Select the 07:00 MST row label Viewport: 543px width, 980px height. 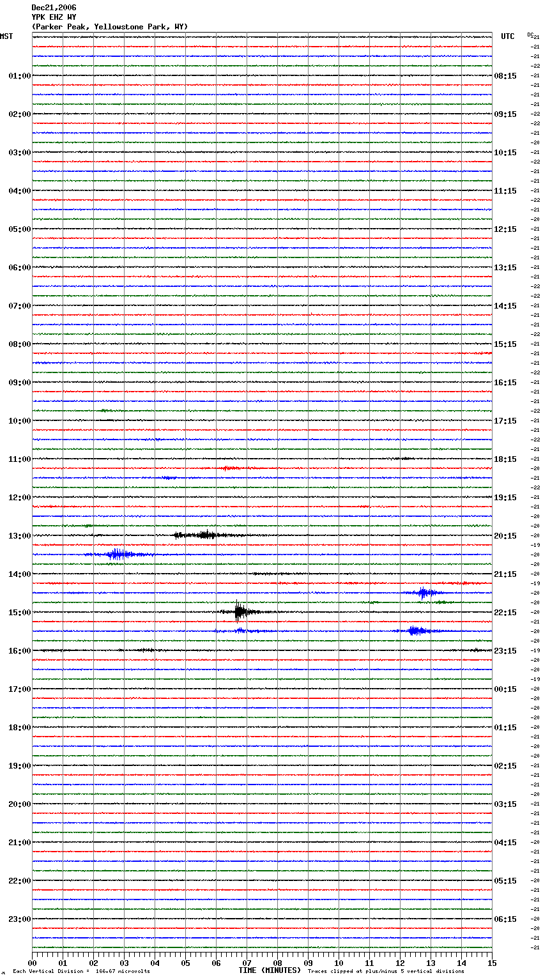click(20, 306)
